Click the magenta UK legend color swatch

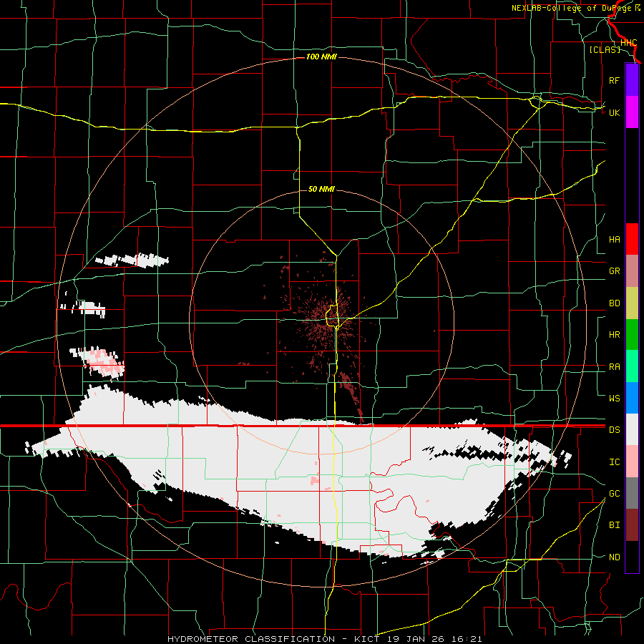coord(632,112)
